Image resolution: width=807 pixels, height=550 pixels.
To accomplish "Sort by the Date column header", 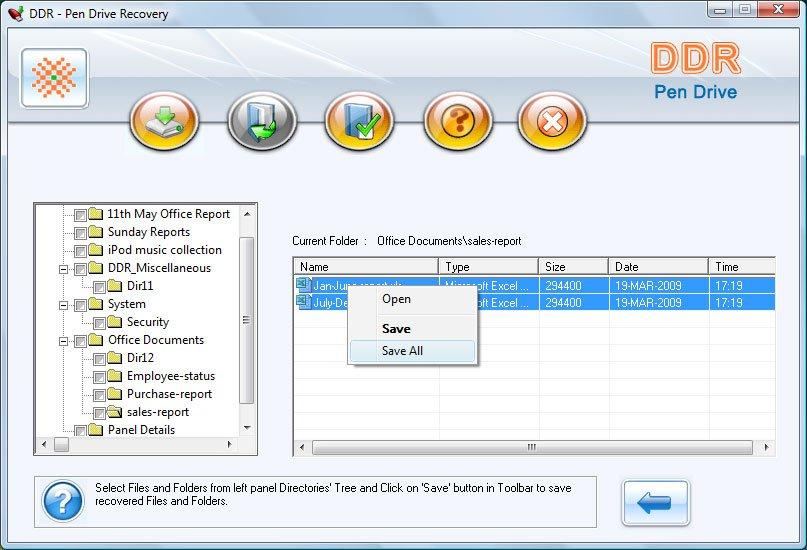I will (x=658, y=267).
